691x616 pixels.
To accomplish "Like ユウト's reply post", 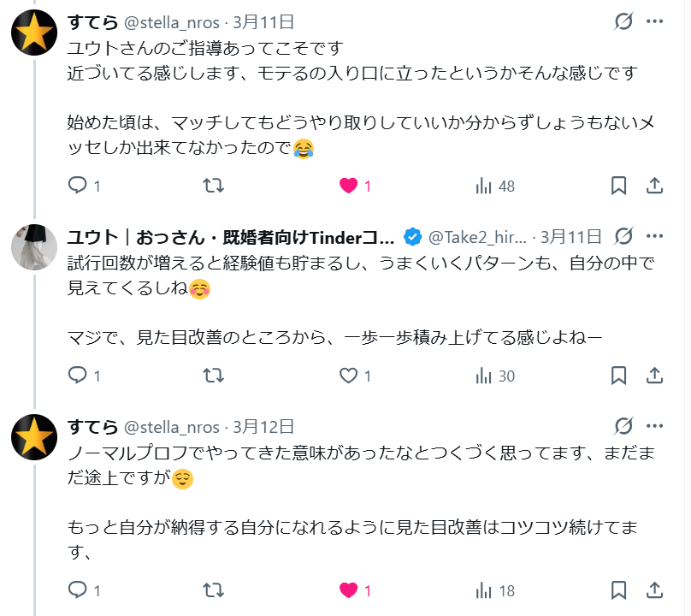I will [348, 376].
